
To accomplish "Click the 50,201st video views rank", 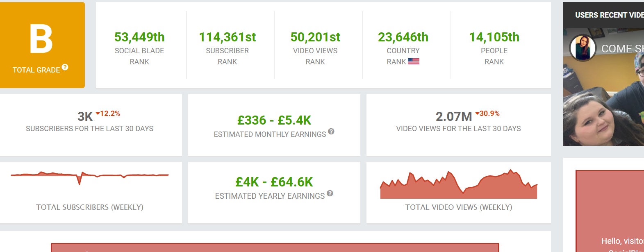I will [x=315, y=37].
